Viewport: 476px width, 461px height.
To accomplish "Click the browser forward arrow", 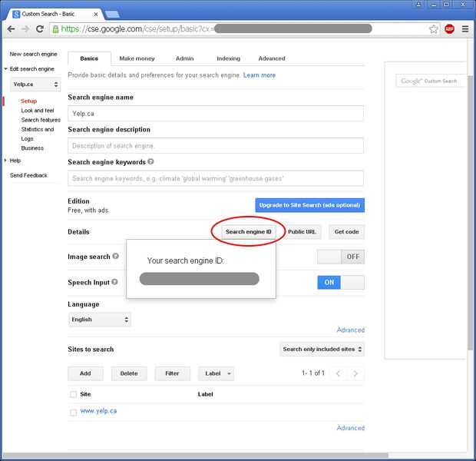I will click(25, 29).
